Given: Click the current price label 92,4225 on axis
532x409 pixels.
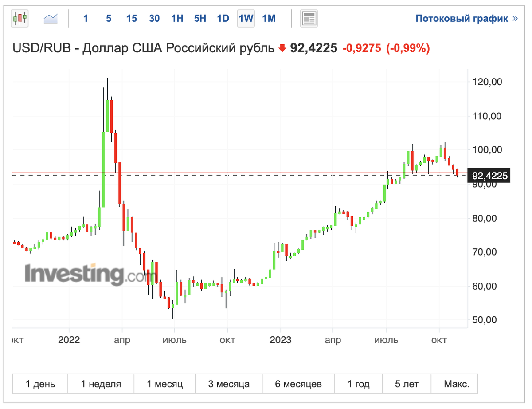Looking at the screenshot, I should tap(489, 176).
